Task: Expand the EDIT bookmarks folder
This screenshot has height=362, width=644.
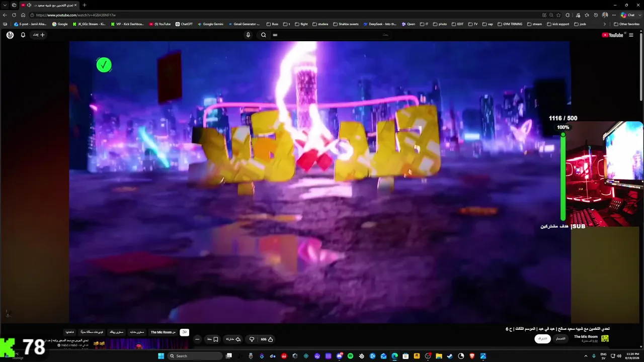Action: [x=457, y=24]
